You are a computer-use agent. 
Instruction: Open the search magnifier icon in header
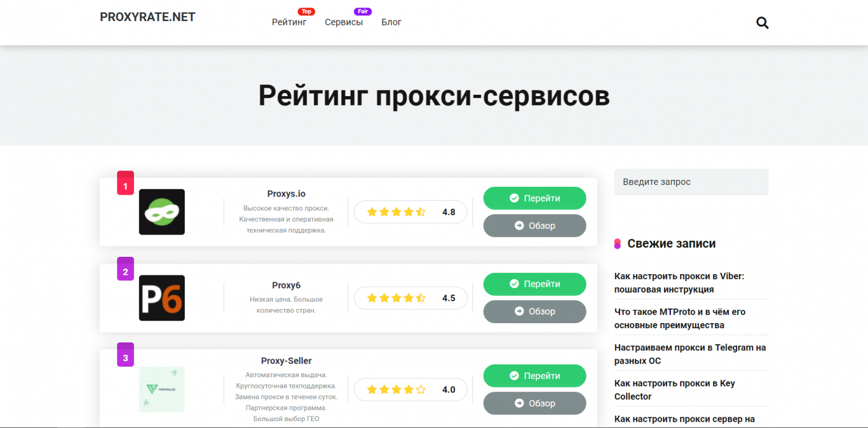(763, 23)
